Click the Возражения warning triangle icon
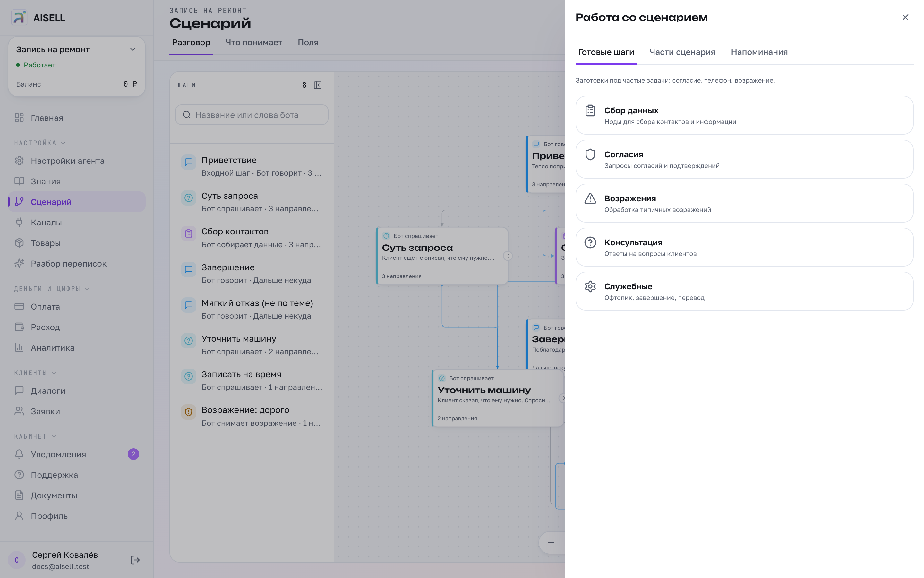Viewport: 924px width, 578px height. pyautogui.click(x=590, y=198)
